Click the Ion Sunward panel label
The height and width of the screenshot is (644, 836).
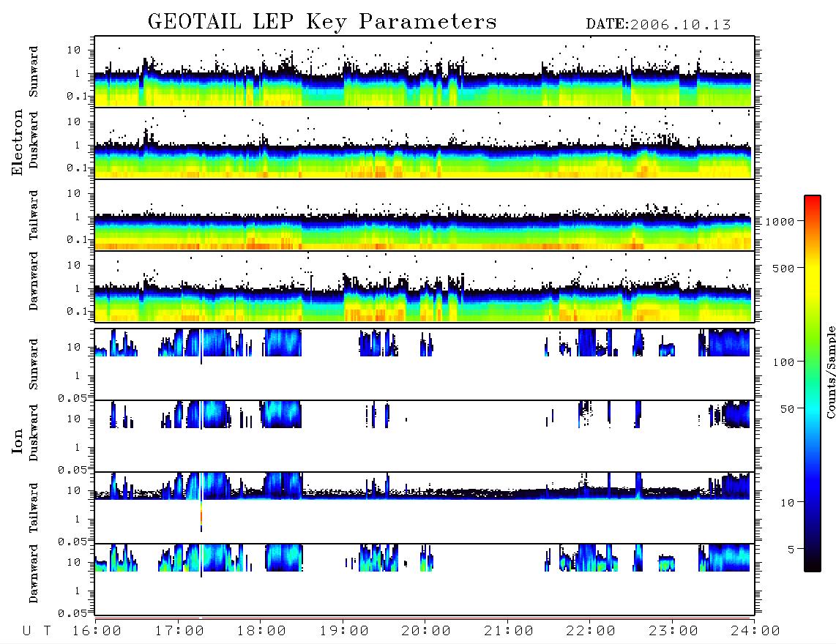click(x=34, y=364)
